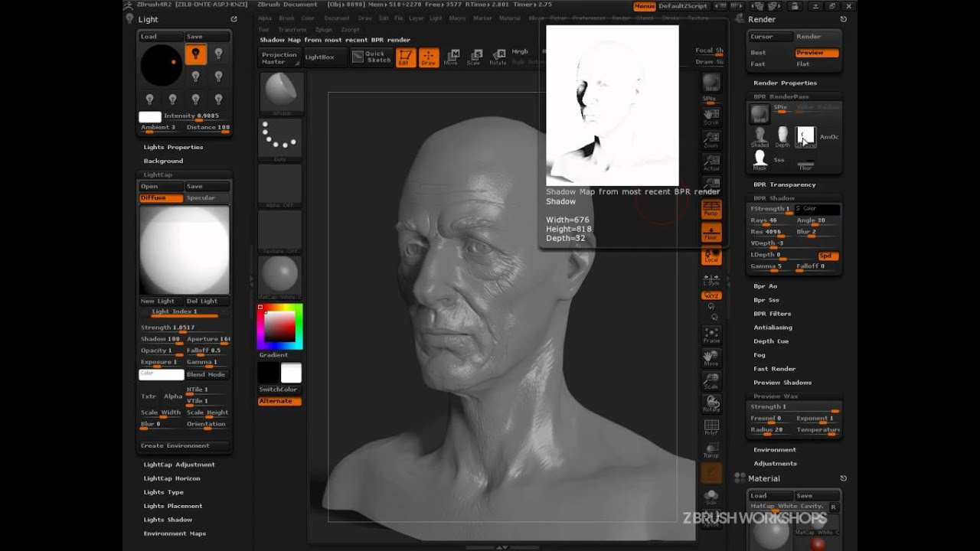
Task: Toggle the Spd button in BPR Shadow
Action: [828, 256]
